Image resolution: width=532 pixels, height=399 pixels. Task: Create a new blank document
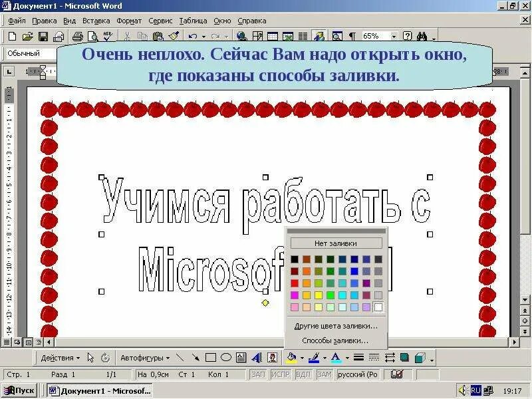point(12,36)
